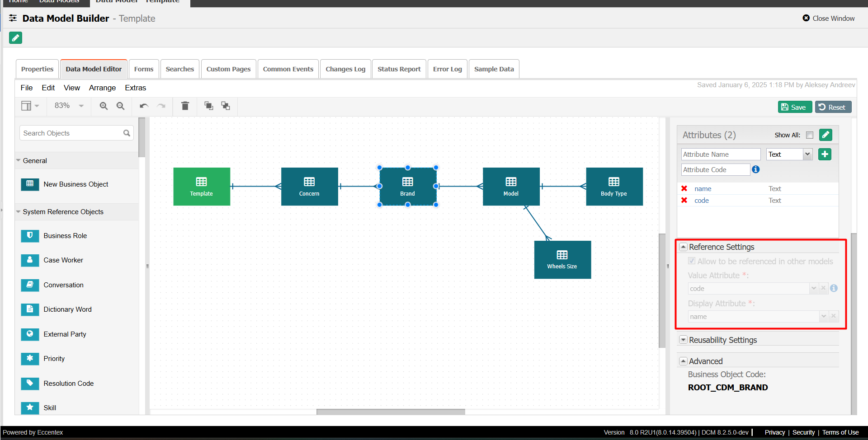Click the object palette vertical scrollbar
This screenshot has height=440, width=868.
coord(142,137)
